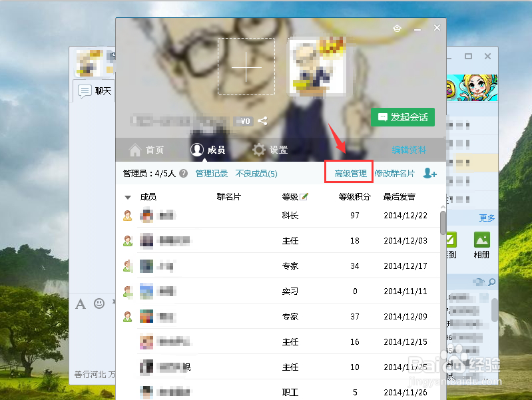This screenshot has width=532, height=400.
Task: Click the member list scrollbar
Action: click(443, 222)
